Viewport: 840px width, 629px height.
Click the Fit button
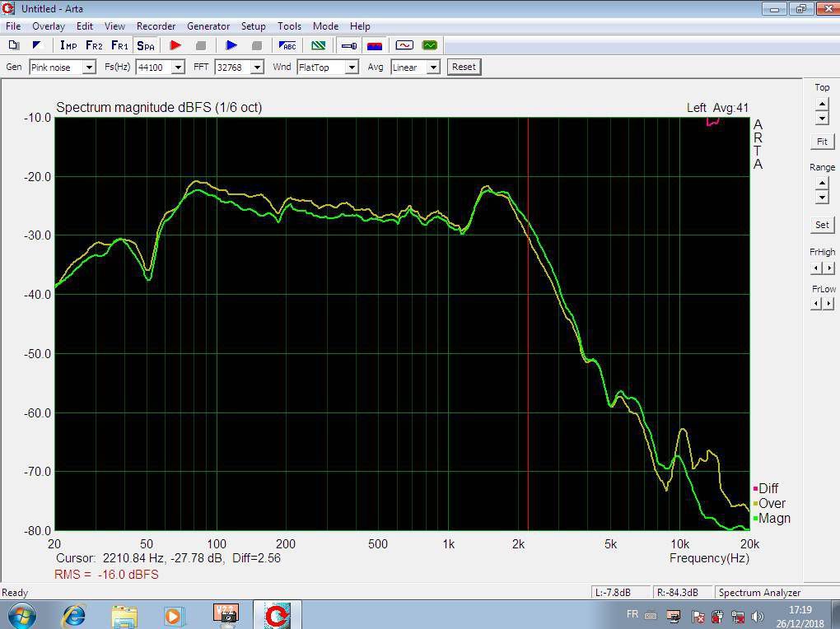click(823, 142)
